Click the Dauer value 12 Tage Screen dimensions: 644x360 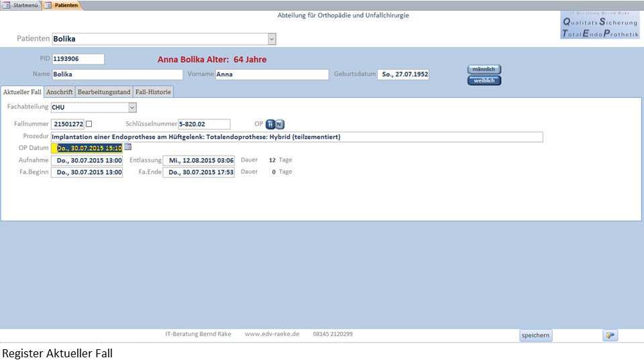[280, 160]
